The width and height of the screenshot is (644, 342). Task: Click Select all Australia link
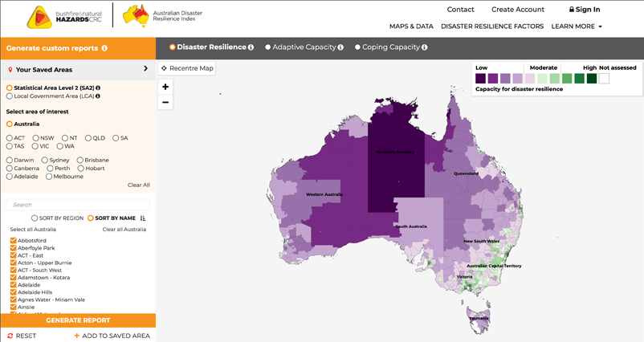[x=33, y=230]
